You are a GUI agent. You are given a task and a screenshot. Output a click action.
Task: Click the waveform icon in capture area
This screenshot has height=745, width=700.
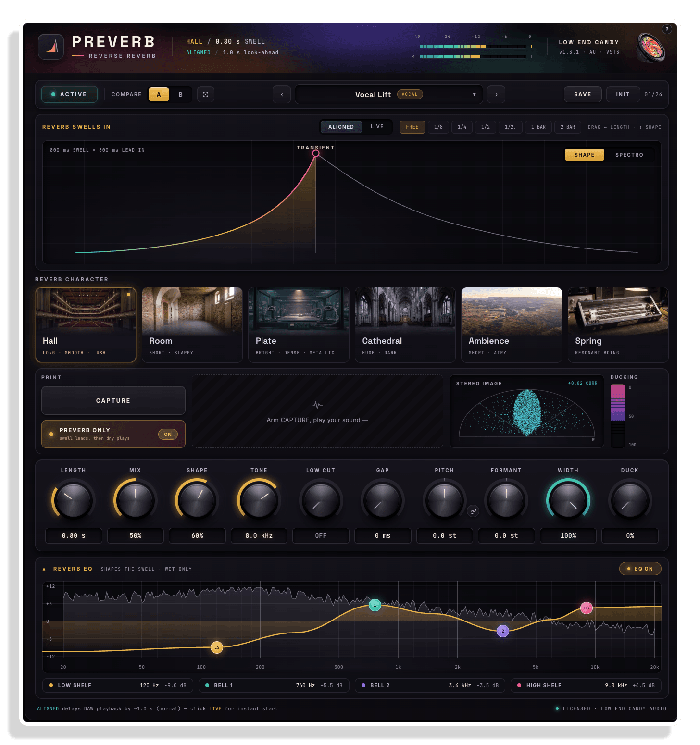(317, 405)
